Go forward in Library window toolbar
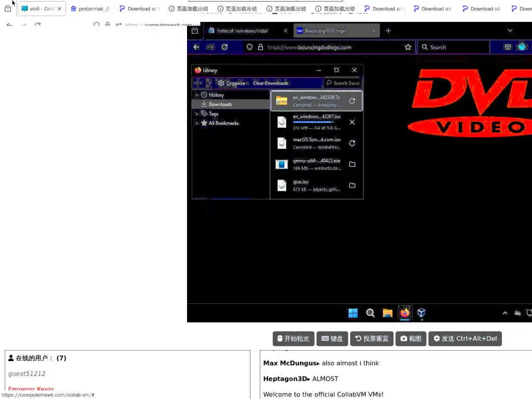 click(x=209, y=83)
